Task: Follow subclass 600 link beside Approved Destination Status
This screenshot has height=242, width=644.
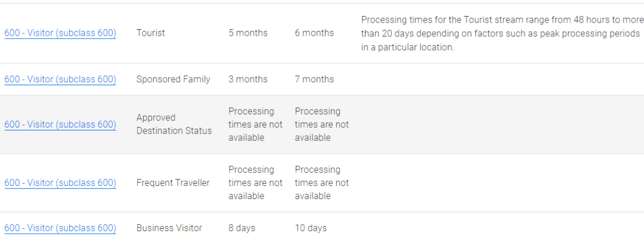Action: pos(60,125)
